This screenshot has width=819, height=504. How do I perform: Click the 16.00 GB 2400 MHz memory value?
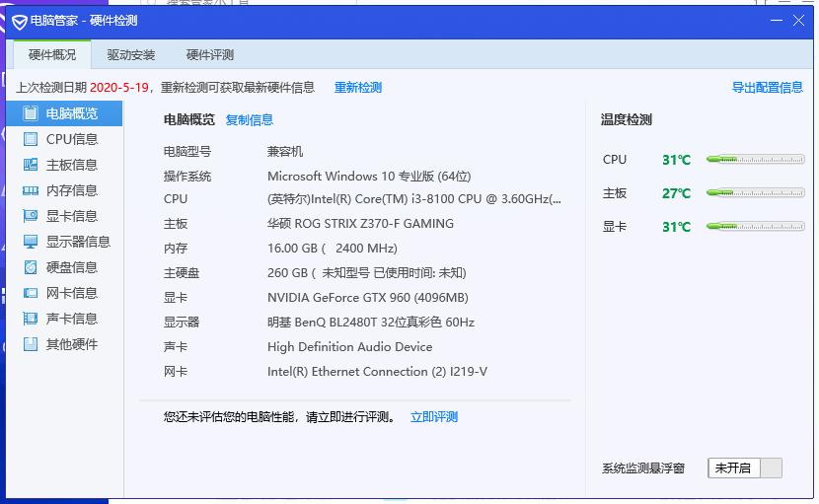333,249
